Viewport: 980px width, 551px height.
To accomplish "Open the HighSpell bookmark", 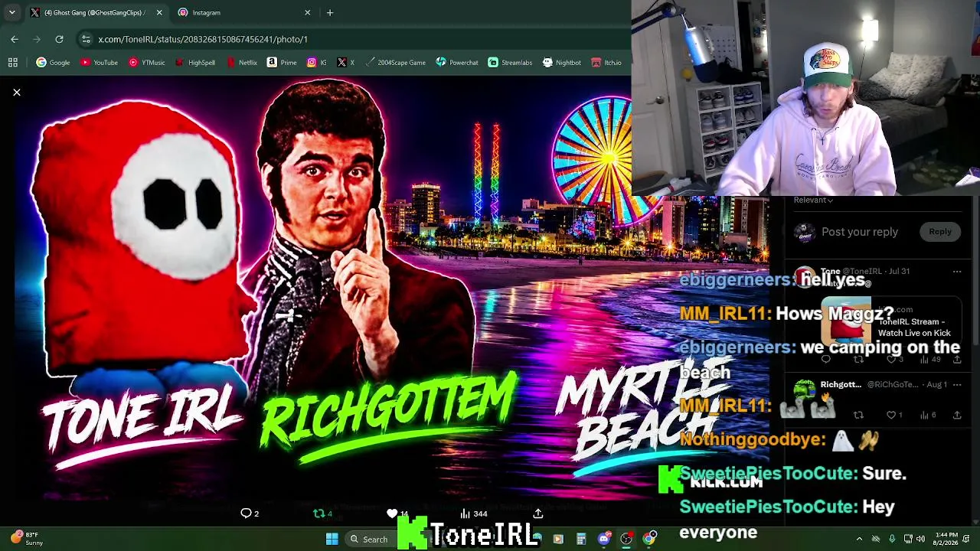I will [194, 63].
